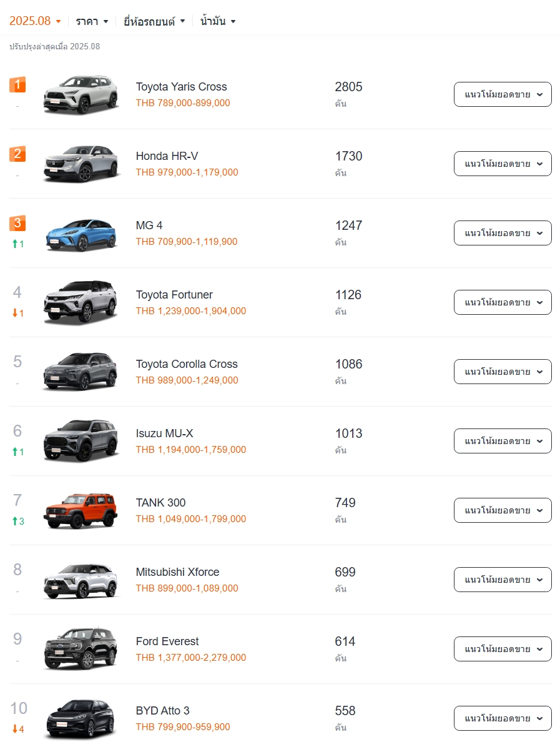Click the down arrow under BYD Atto 3 rank
The width and height of the screenshot is (560, 747).
point(15,730)
